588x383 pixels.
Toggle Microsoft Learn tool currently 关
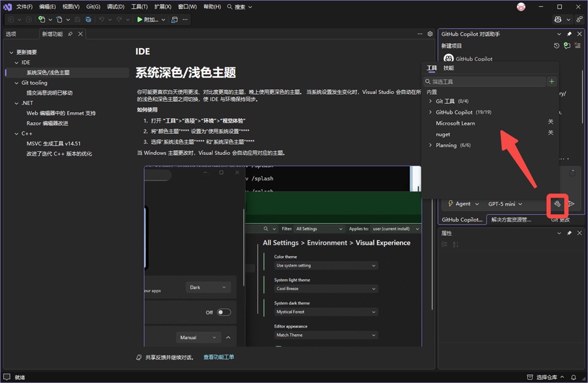click(x=550, y=122)
